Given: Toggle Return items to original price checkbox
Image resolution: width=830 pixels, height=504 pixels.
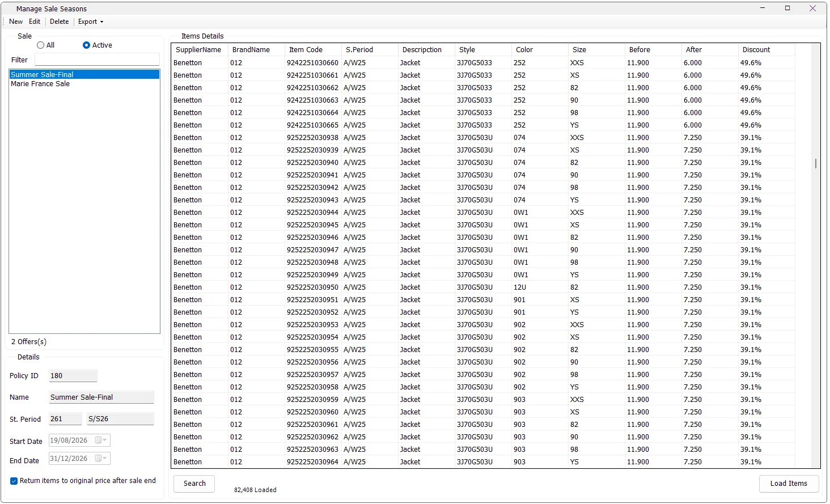Looking at the screenshot, I should (x=14, y=481).
